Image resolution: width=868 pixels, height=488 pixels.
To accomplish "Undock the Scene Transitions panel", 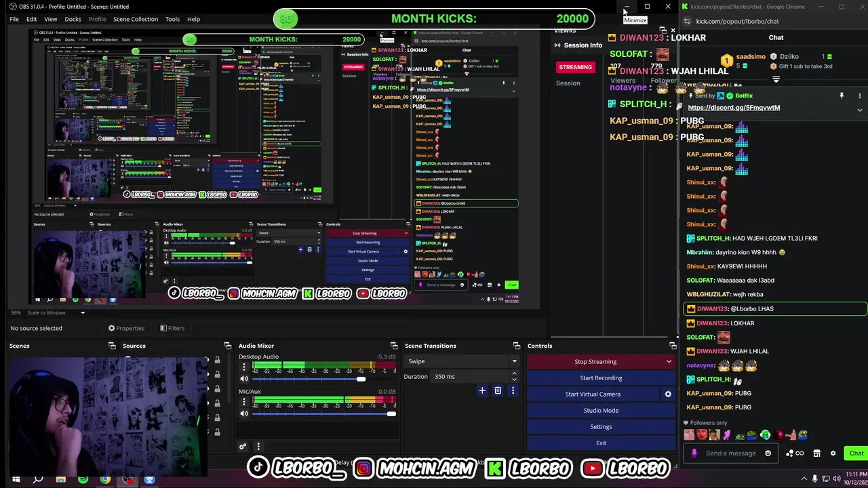I will click(517, 346).
